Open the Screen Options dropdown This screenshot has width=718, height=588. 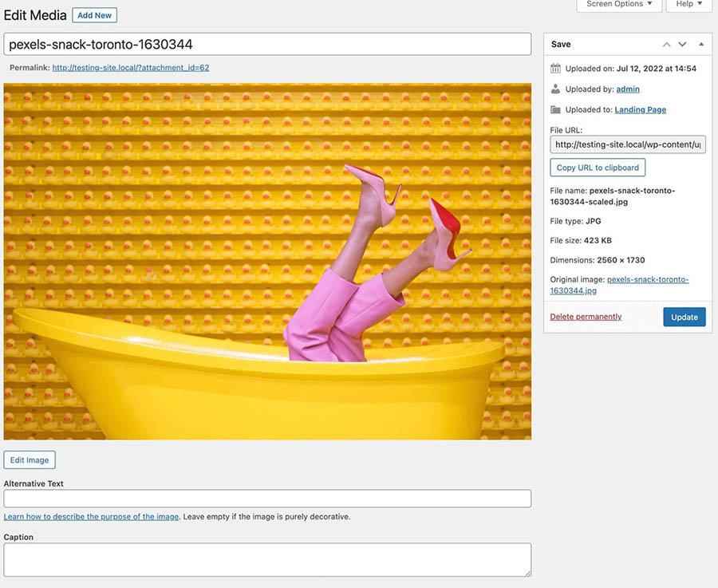[619, 5]
